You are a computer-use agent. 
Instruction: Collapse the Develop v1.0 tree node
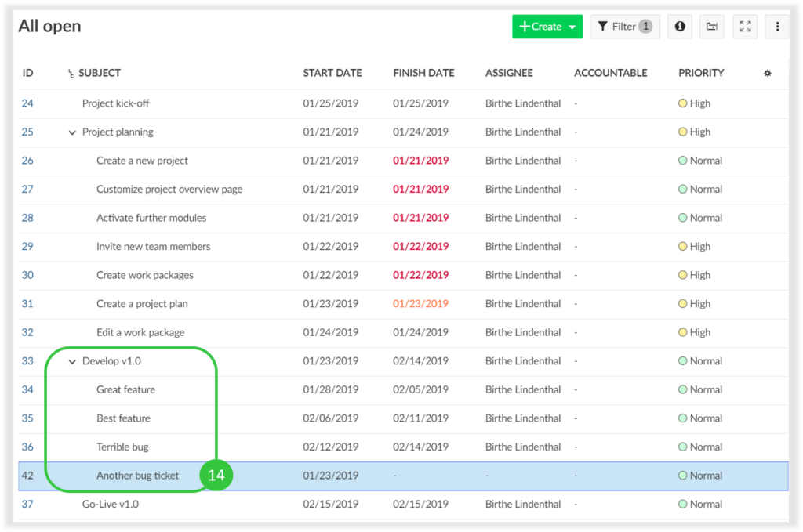tap(72, 360)
